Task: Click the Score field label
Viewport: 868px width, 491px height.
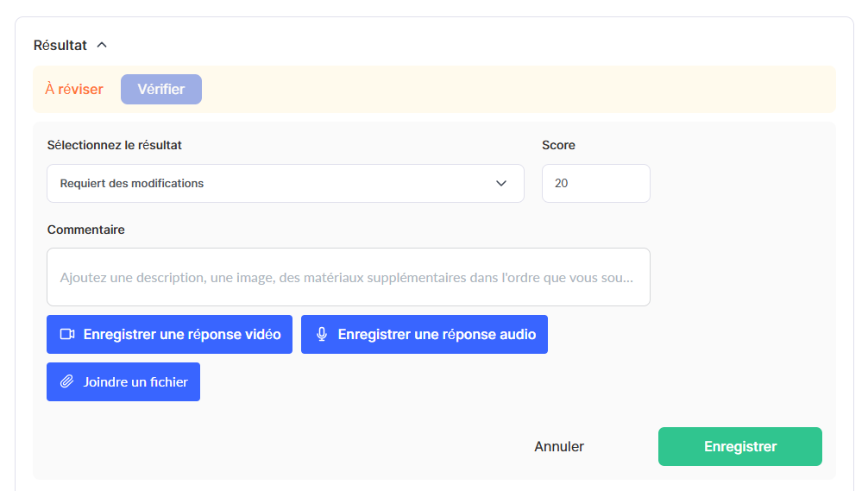Action: (x=558, y=145)
